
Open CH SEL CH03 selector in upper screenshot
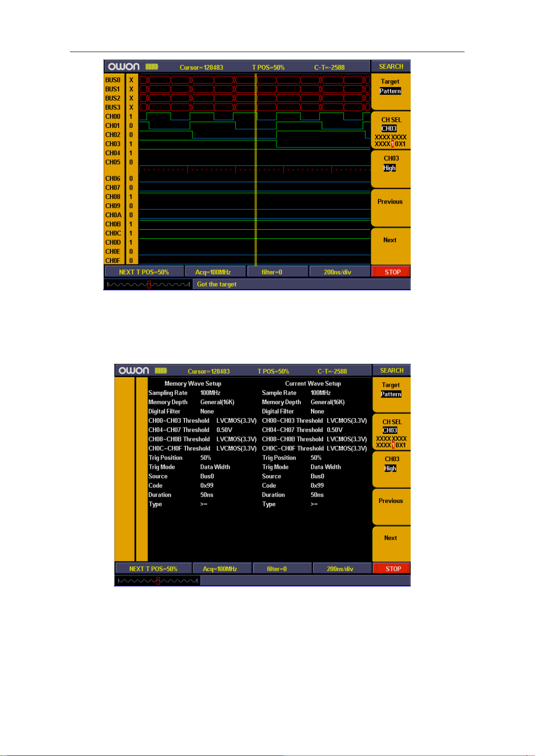pos(390,131)
